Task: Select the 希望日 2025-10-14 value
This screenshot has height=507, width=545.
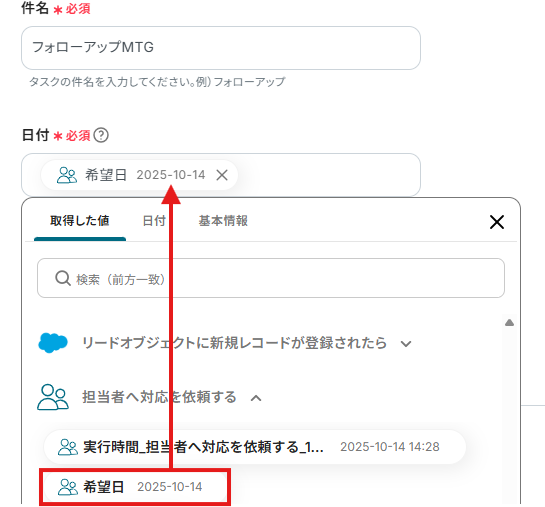Action: click(x=135, y=487)
